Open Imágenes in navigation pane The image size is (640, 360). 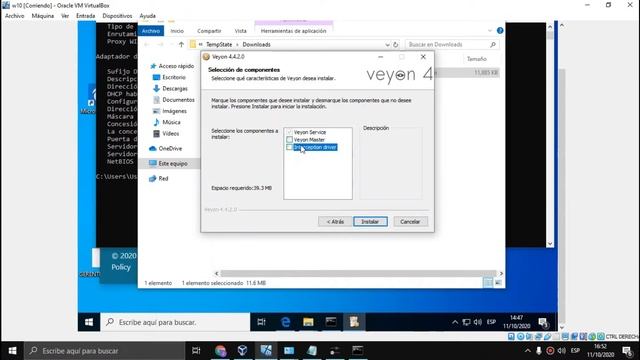[x=170, y=111]
